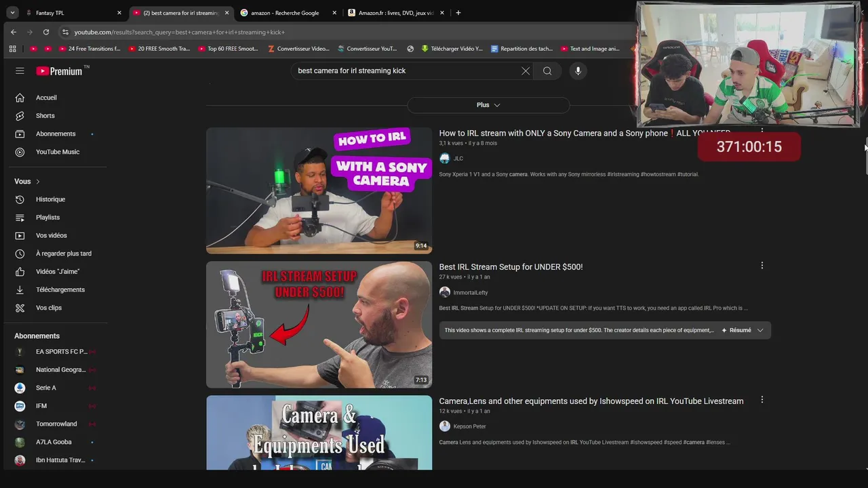Open the Chrome apps grid icon
868x488 pixels.
click(12, 49)
